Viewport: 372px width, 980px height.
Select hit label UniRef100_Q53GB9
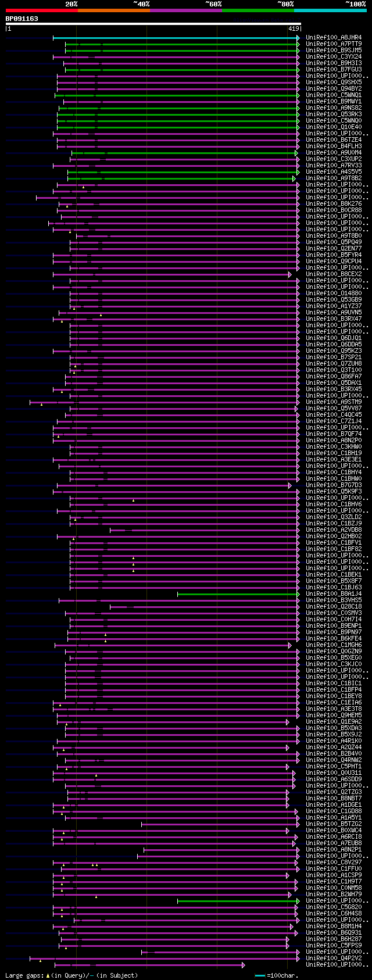334,300
